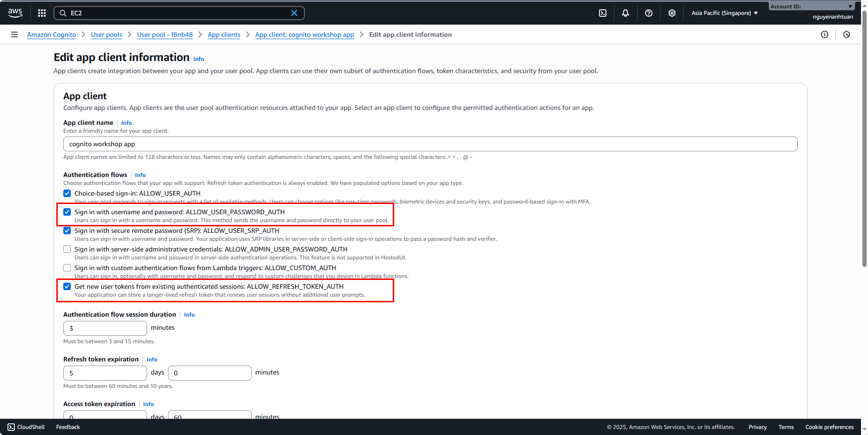The height and width of the screenshot is (435, 868).
Task: Enable the ALLOW_CUSTOM_AUTH checkbox
Action: coord(67,268)
